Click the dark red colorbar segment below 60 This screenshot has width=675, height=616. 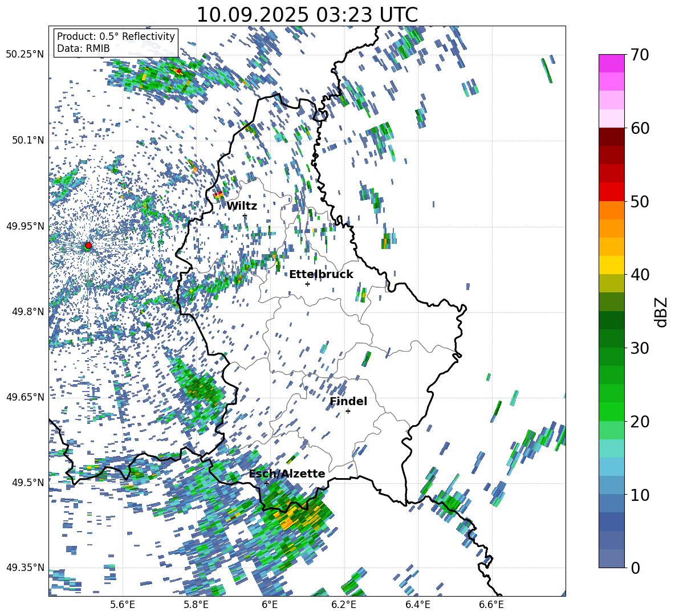pos(612,137)
